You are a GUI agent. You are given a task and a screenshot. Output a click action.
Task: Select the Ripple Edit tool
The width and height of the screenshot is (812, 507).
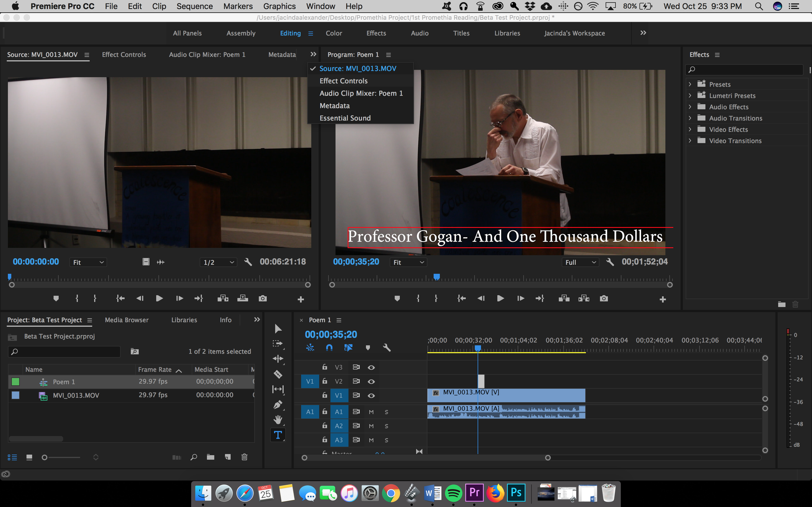tap(278, 359)
